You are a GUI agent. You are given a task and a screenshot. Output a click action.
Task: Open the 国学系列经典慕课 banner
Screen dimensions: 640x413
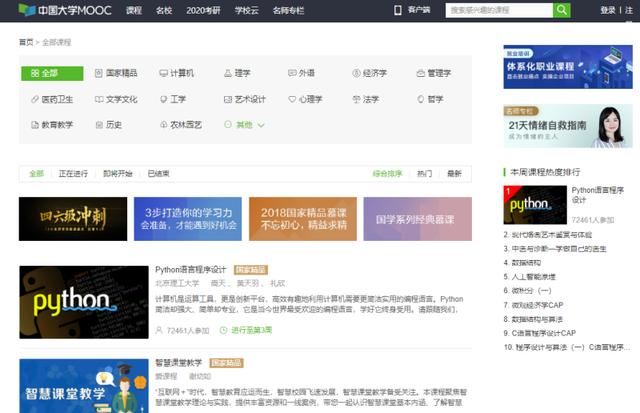(x=418, y=219)
